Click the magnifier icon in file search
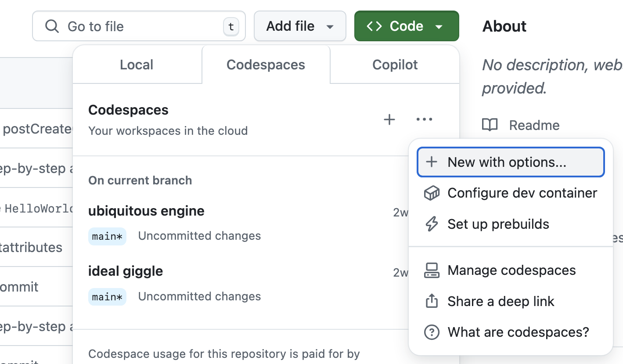623x364 pixels. (52, 26)
